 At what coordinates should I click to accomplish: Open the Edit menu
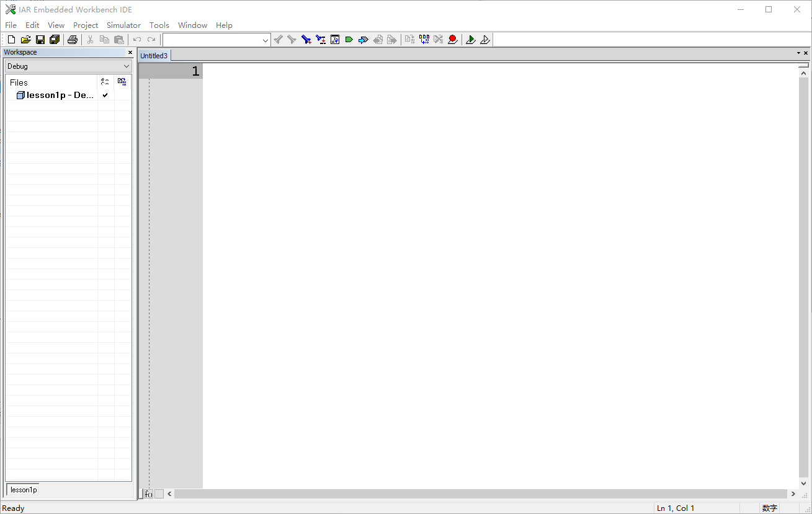[32, 25]
